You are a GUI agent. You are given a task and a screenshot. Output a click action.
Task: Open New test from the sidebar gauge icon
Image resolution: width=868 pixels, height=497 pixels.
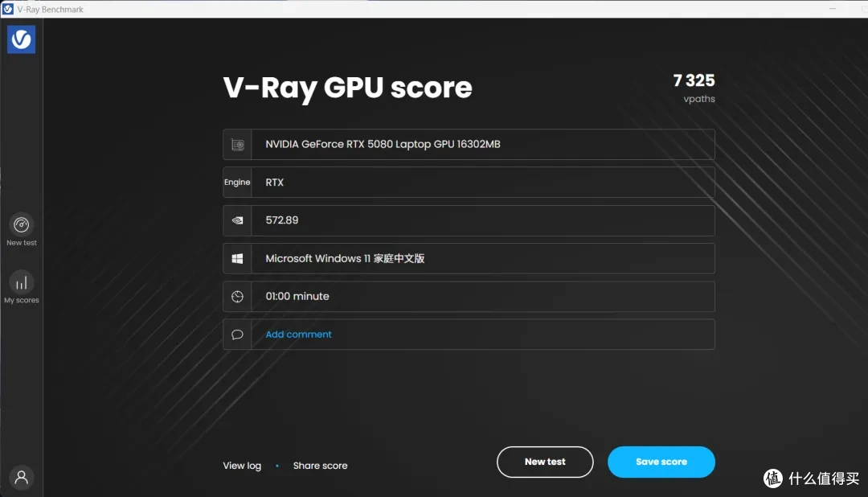[x=22, y=225]
